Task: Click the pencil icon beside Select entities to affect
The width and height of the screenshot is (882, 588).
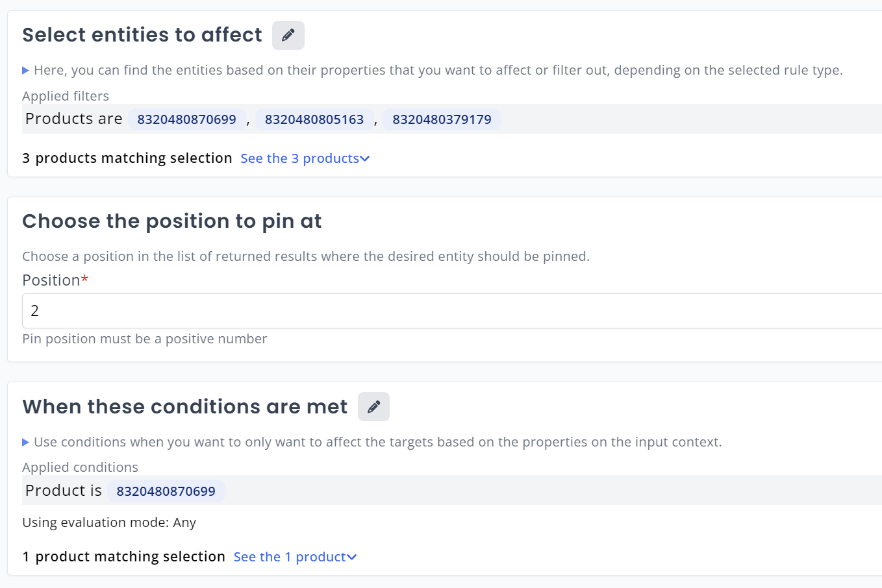Action: coord(288,35)
